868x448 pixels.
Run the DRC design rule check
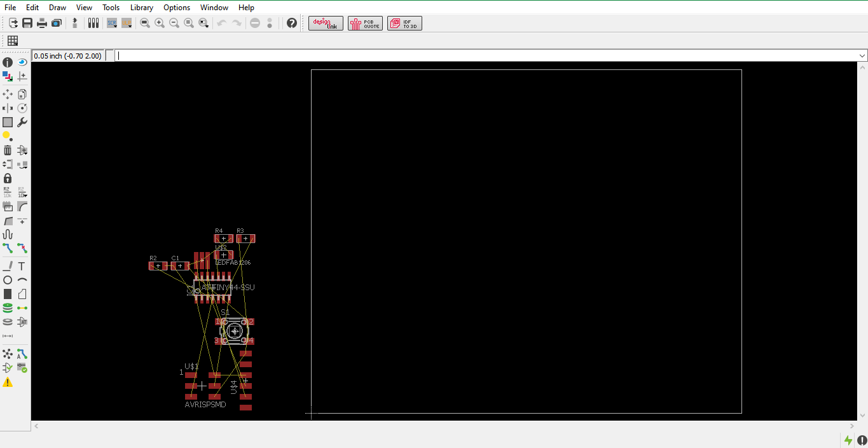click(x=22, y=368)
